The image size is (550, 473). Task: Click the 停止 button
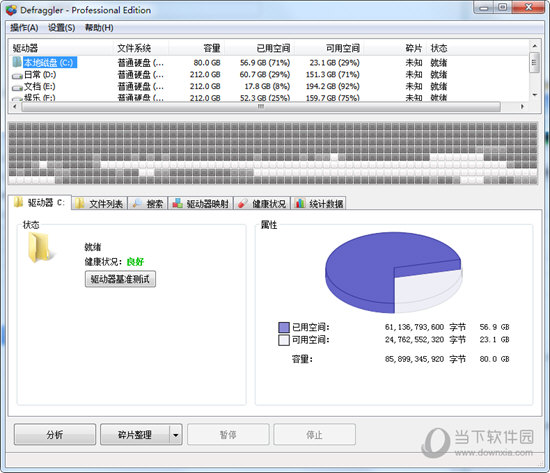coord(314,435)
